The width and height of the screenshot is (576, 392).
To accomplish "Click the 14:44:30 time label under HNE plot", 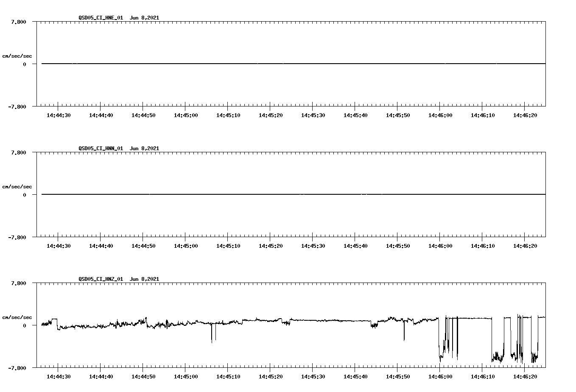I will (x=59, y=115).
